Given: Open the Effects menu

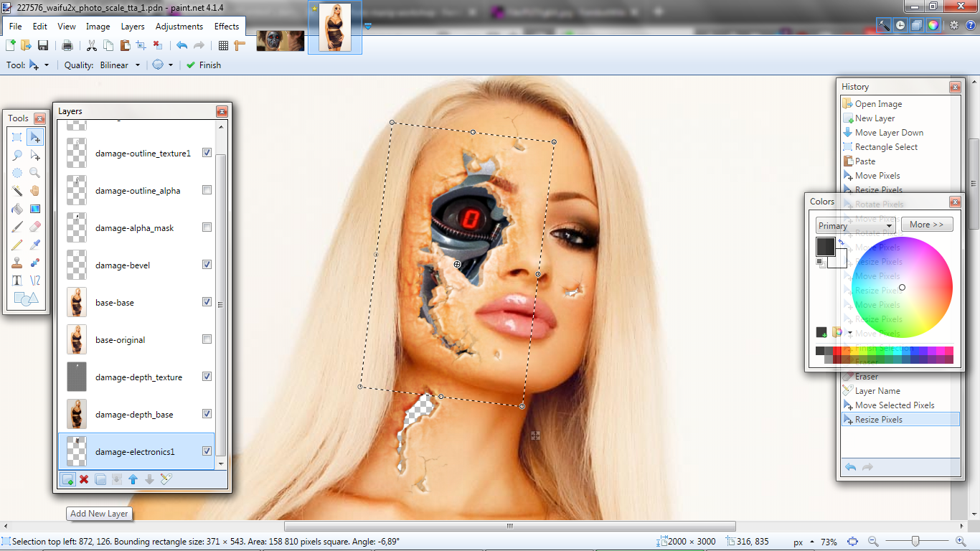Looking at the screenshot, I should pyautogui.click(x=227, y=27).
